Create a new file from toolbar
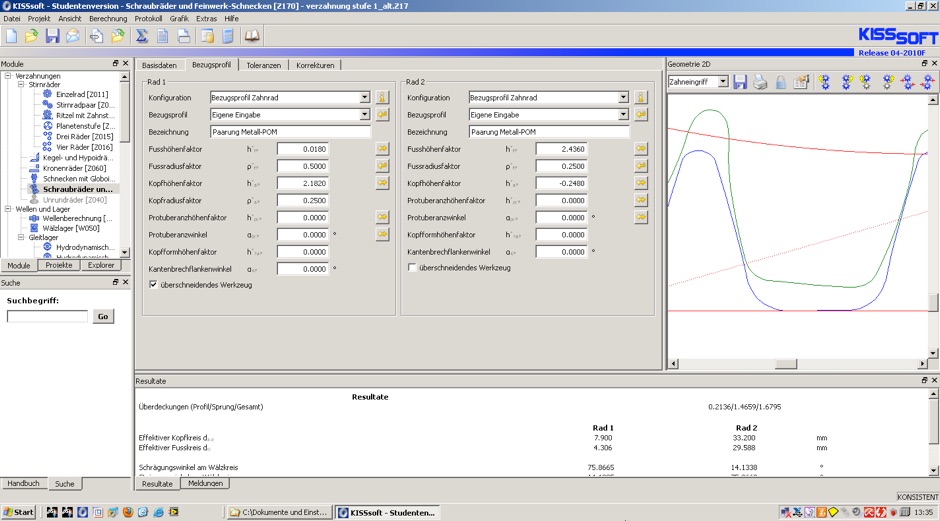Image resolution: width=940 pixels, height=521 pixels. pyautogui.click(x=11, y=36)
